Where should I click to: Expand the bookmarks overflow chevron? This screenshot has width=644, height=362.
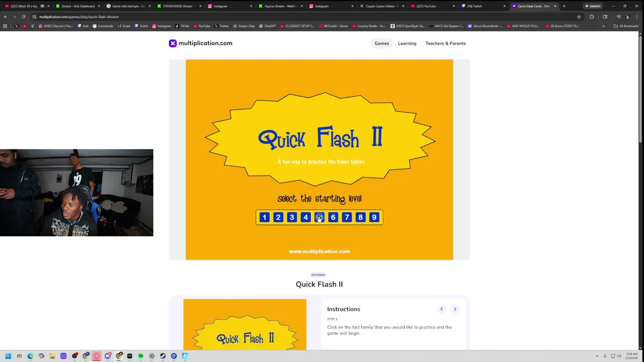click(603, 26)
